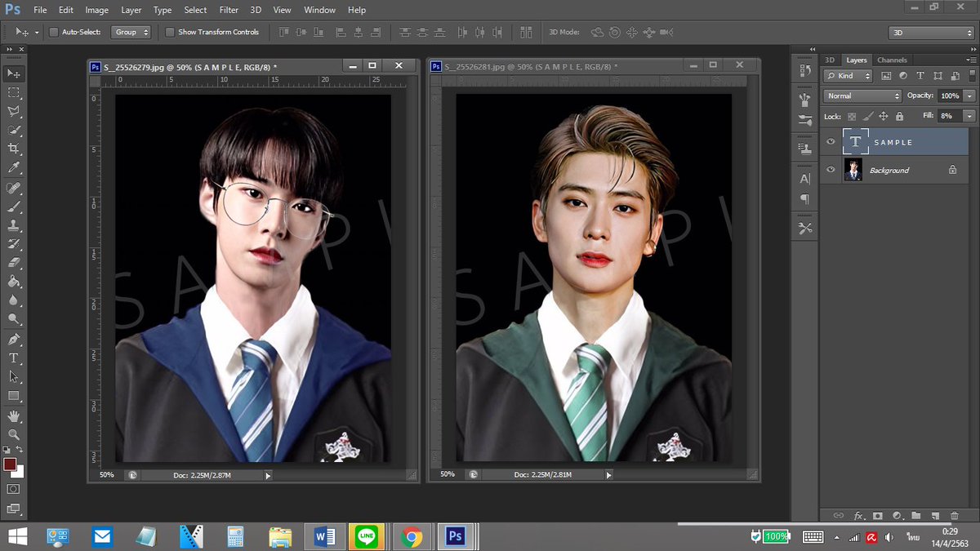980x551 pixels.
Task: Select the Eyedropper tool
Action: [14, 167]
